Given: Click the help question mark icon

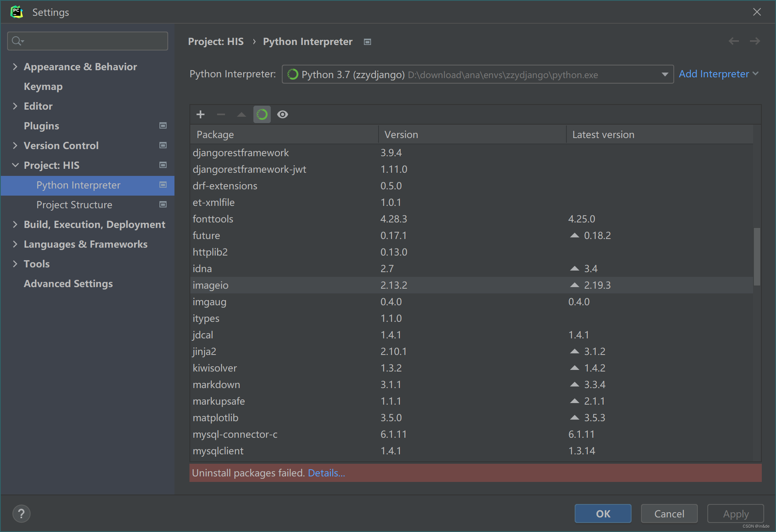Looking at the screenshot, I should point(21,513).
